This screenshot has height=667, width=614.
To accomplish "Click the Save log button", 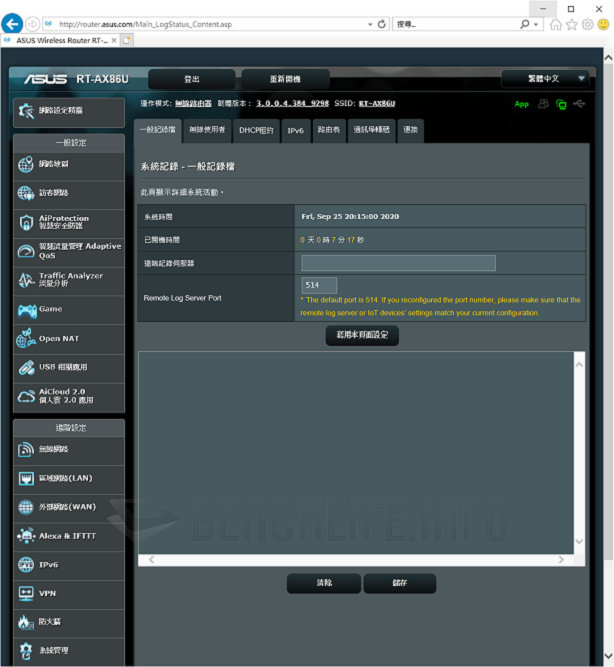I will click(400, 583).
